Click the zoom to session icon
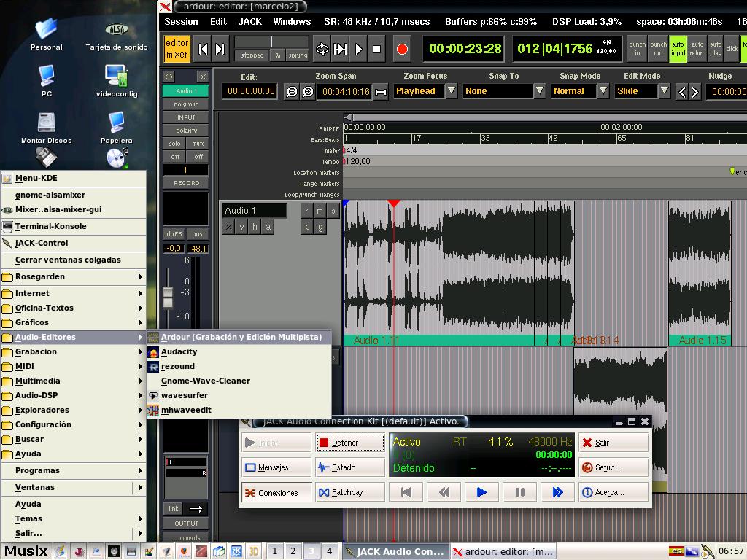Screen dimensions: 747x560 [381, 92]
